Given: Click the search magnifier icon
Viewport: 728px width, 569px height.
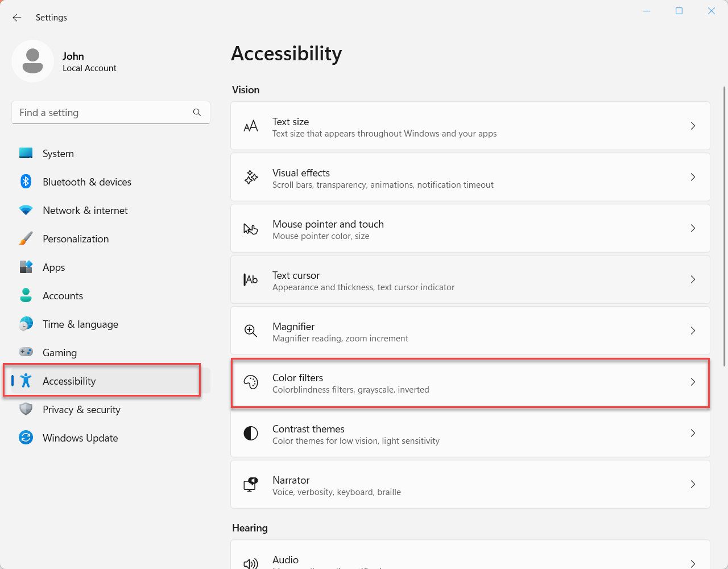Looking at the screenshot, I should [x=197, y=113].
